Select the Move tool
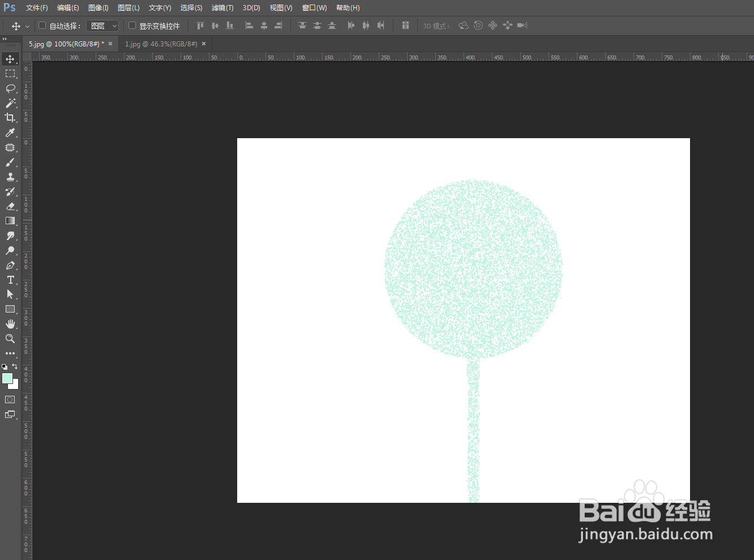 [x=10, y=59]
